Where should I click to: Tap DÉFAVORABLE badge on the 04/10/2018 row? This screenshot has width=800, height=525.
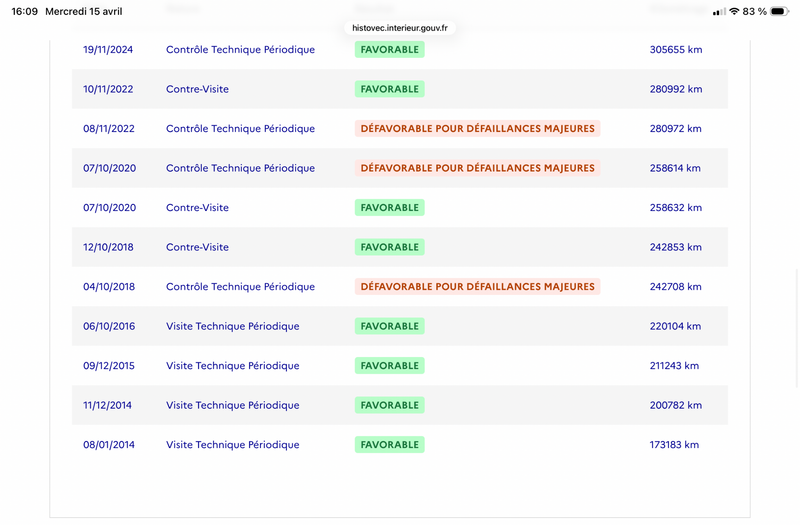[478, 287]
